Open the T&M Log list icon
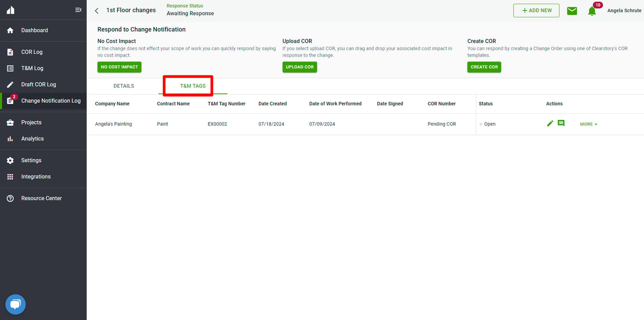This screenshot has width=644, height=320. click(x=10, y=68)
